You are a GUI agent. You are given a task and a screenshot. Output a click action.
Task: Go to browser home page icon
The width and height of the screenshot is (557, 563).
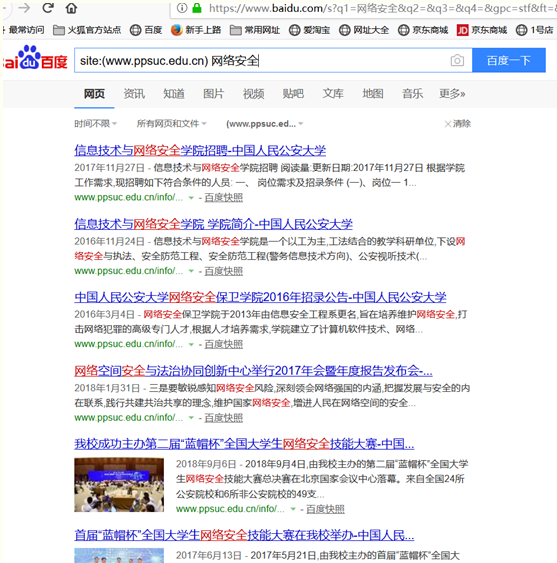[x=71, y=8]
